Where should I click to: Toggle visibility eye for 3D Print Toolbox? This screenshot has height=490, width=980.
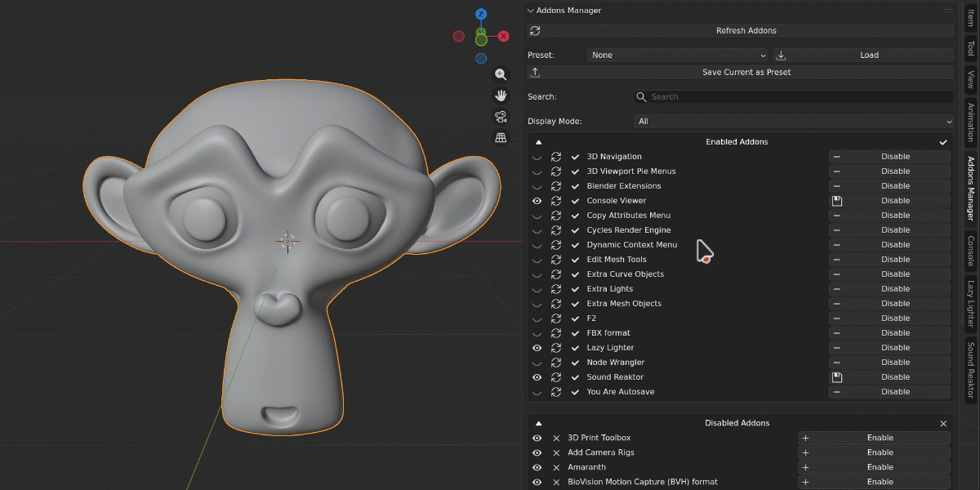[537, 438]
